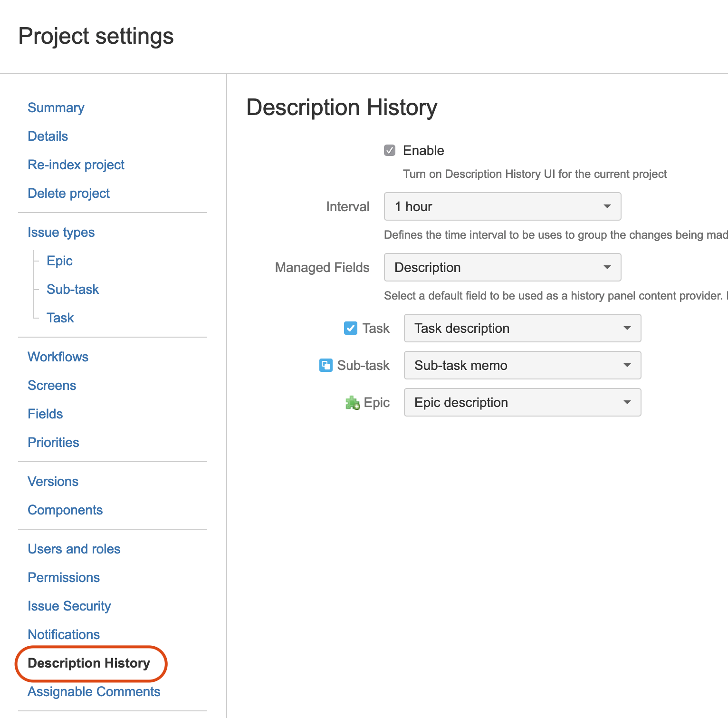728x718 pixels.
Task: Open the Interval dropdown showing 1 hour
Action: pos(502,206)
